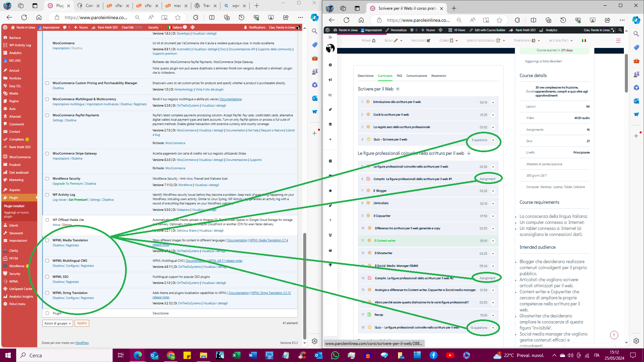Collapse the Scrivere per il Web section
The image size is (644, 362).
[398, 89]
